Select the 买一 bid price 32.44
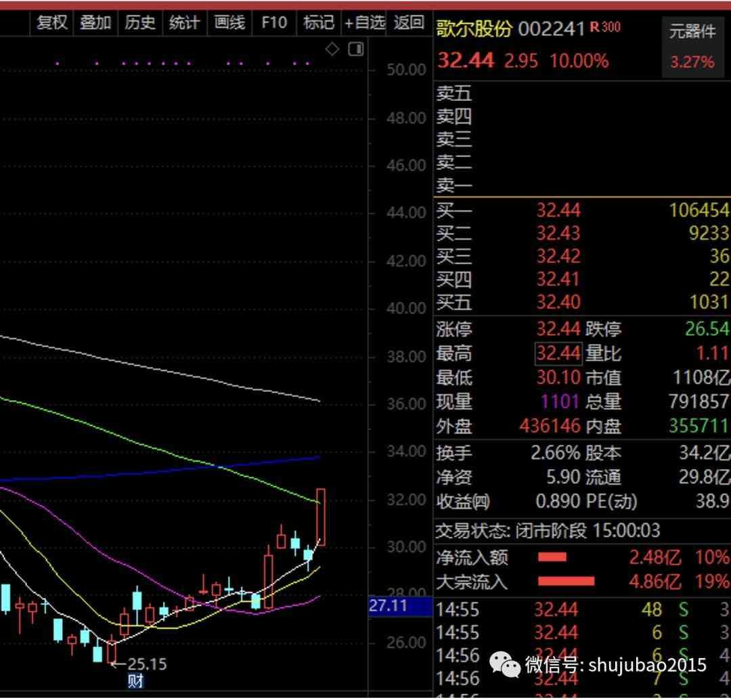Image resolution: width=731 pixels, height=700 pixels. point(558,211)
